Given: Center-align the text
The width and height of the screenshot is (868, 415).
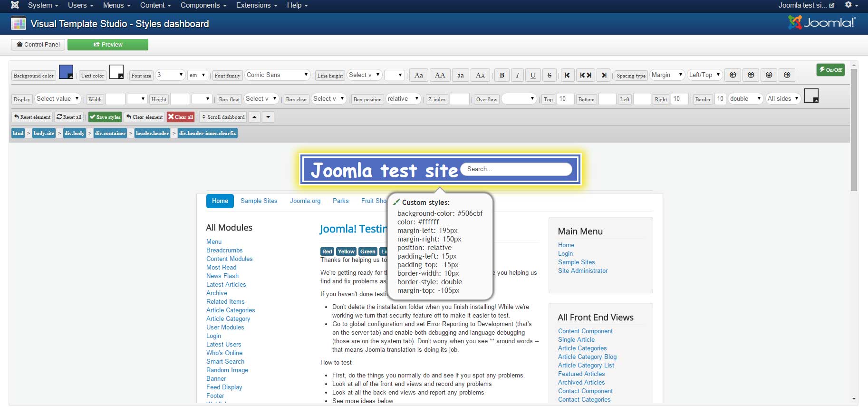Looking at the screenshot, I should click(x=586, y=75).
